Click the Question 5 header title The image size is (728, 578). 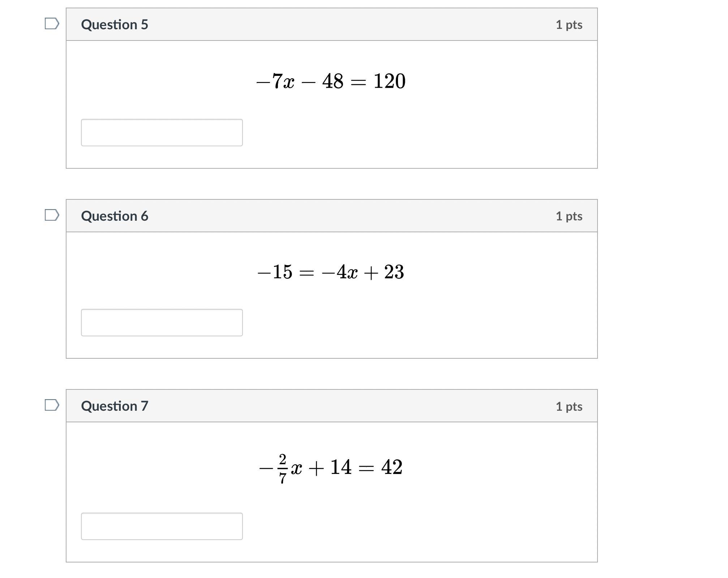click(x=115, y=25)
